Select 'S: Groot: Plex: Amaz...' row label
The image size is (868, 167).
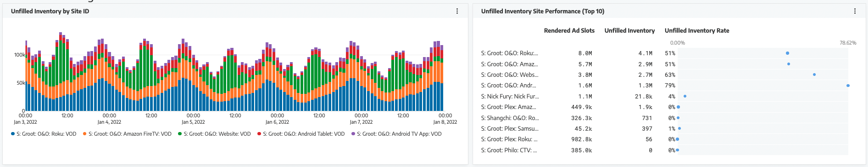(x=508, y=107)
